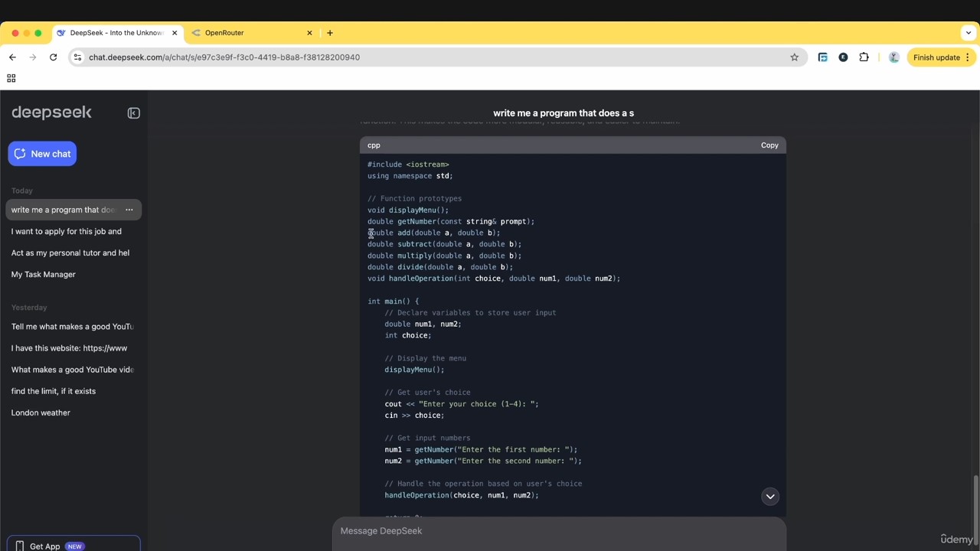Image resolution: width=980 pixels, height=551 pixels.
Task: Open 'find the limit, if it exists' chat
Action: 54,391
